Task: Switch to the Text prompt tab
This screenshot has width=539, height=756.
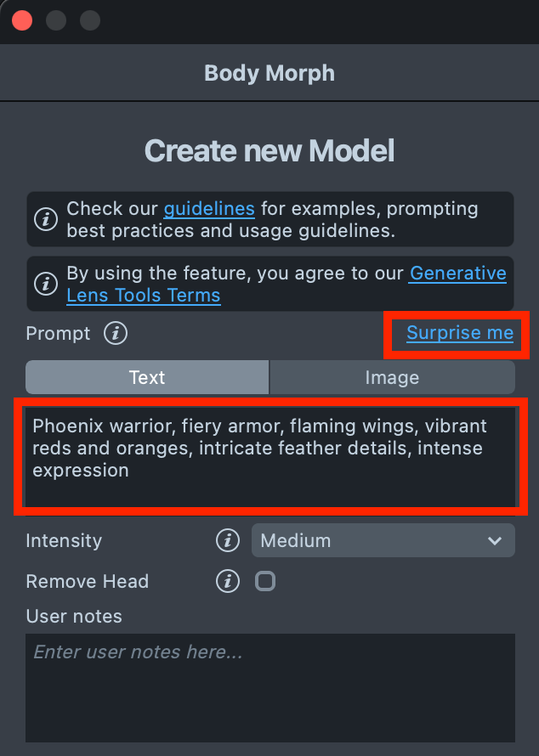Action: 147,377
